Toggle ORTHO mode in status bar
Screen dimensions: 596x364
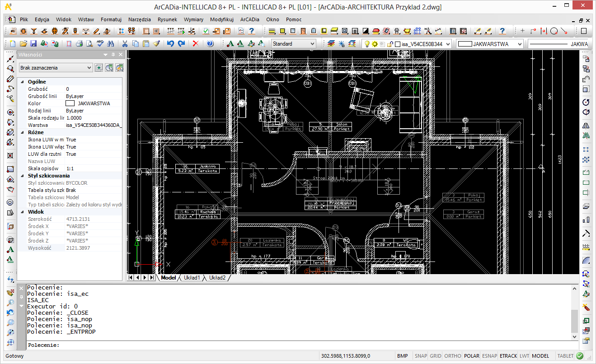tap(453, 356)
